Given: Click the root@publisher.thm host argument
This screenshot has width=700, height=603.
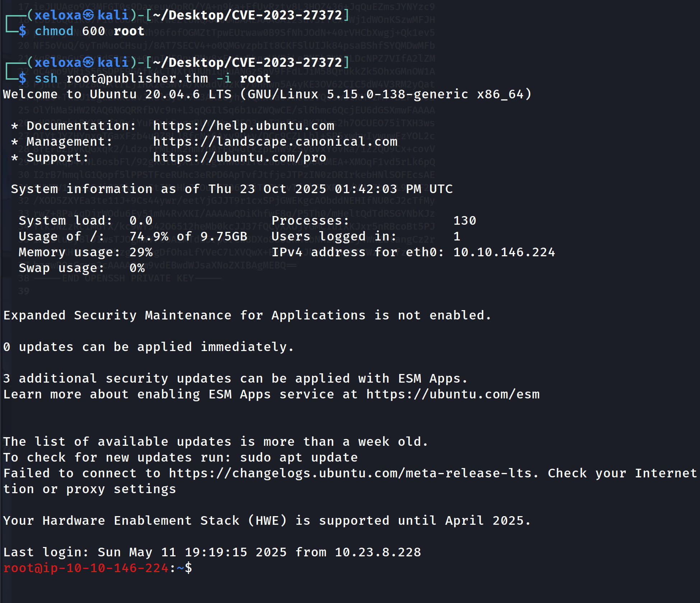Looking at the screenshot, I should tap(137, 78).
